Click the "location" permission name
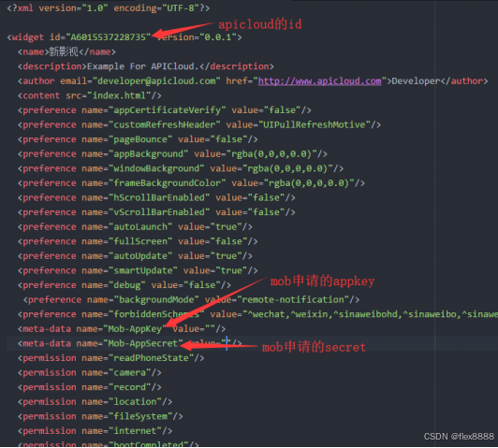This screenshot has height=448, width=498. [135, 402]
